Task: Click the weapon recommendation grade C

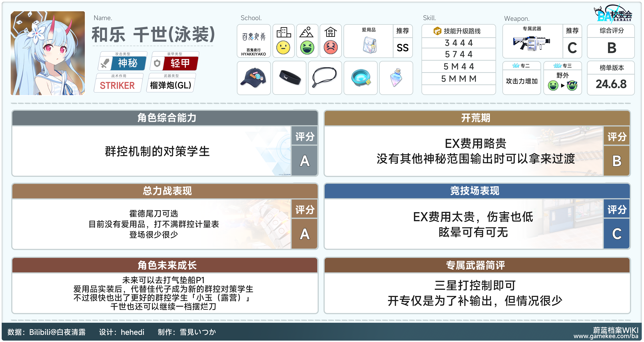Action: point(572,48)
